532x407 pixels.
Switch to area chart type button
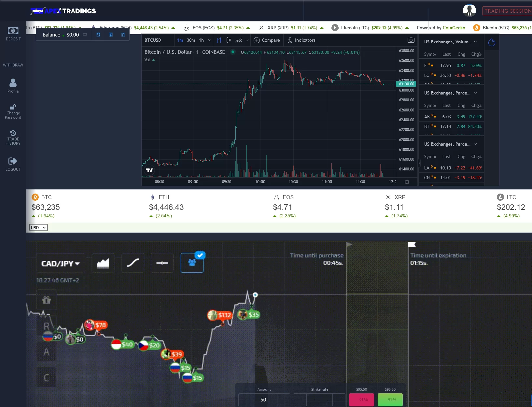103,263
